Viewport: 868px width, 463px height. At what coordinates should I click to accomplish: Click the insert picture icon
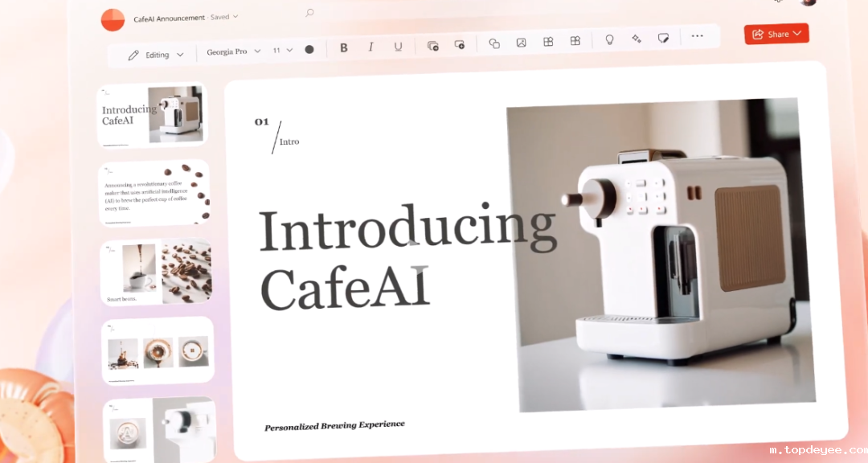521,43
